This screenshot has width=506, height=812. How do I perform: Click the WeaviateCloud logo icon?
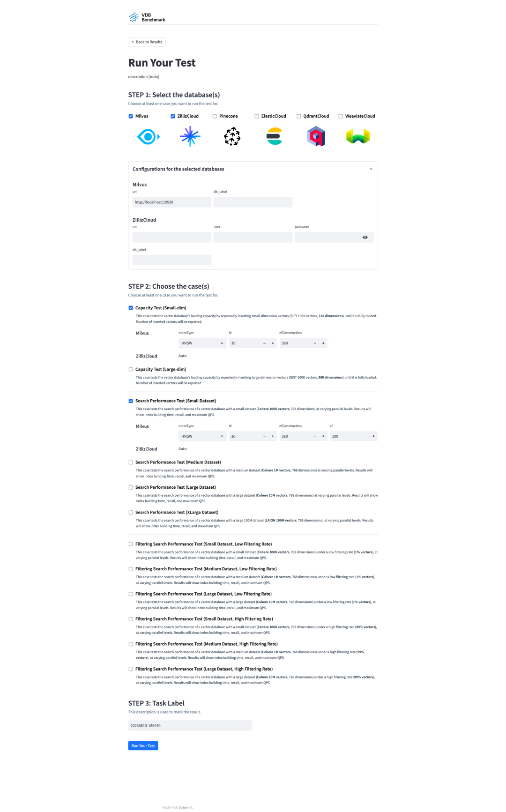click(358, 136)
